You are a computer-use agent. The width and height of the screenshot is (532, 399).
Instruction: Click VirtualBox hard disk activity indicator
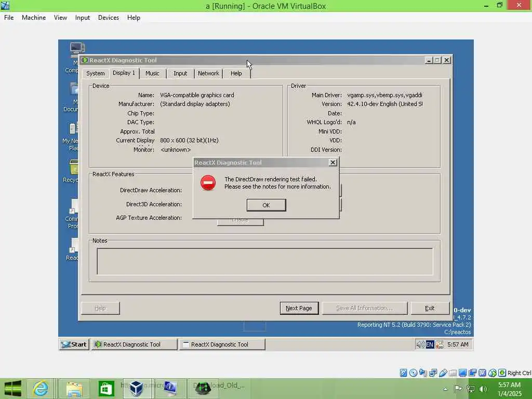pyautogui.click(x=403, y=373)
